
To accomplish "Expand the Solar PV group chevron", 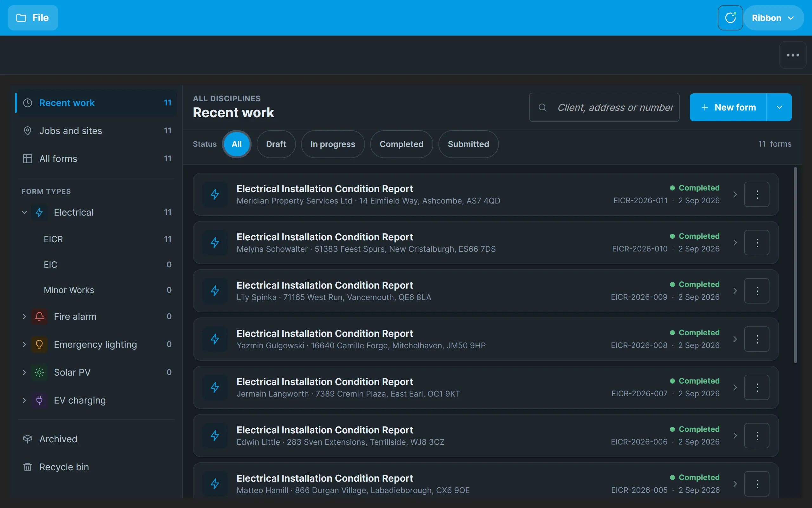I will 24,372.
